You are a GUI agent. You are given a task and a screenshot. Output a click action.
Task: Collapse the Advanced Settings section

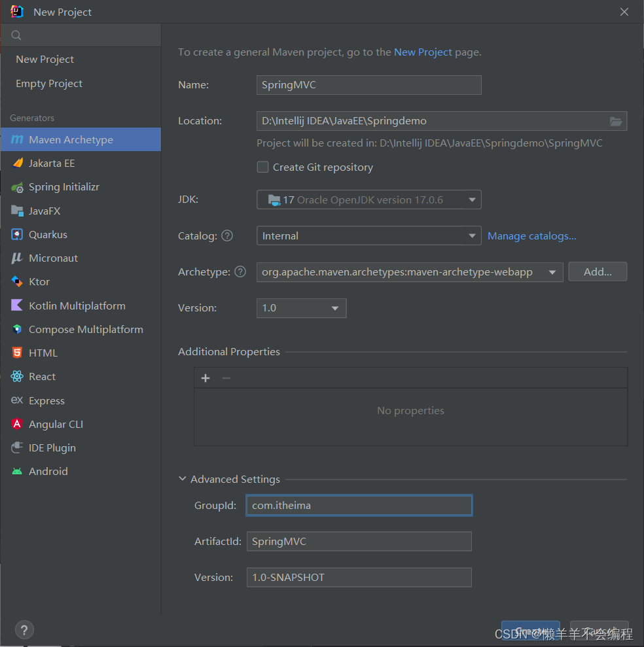(x=182, y=479)
